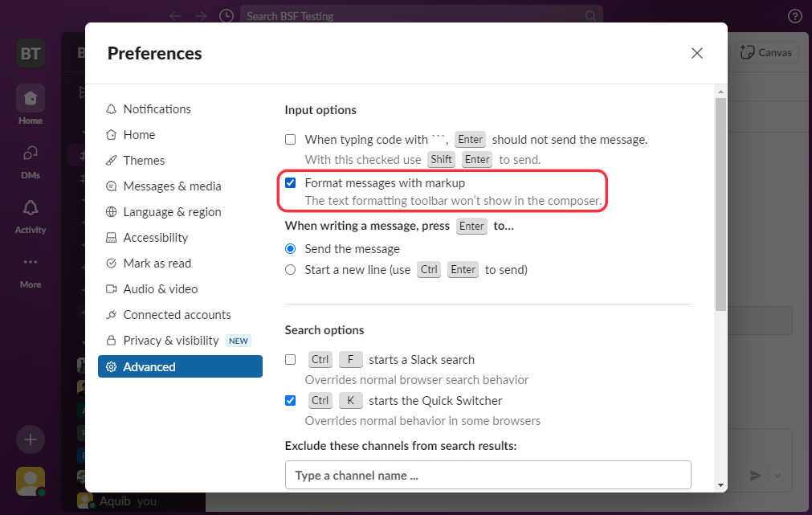
Task: Switch to the Themes preferences section
Action: click(145, 160)
